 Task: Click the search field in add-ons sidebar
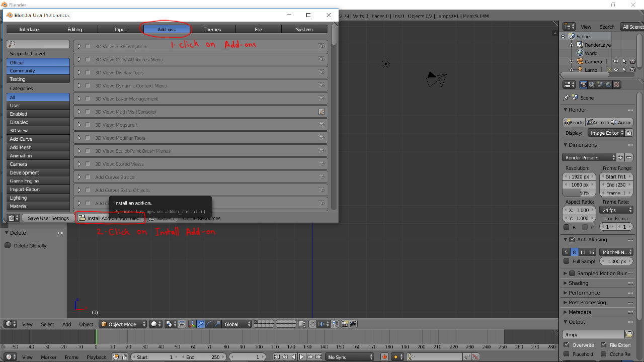point(38,44)
